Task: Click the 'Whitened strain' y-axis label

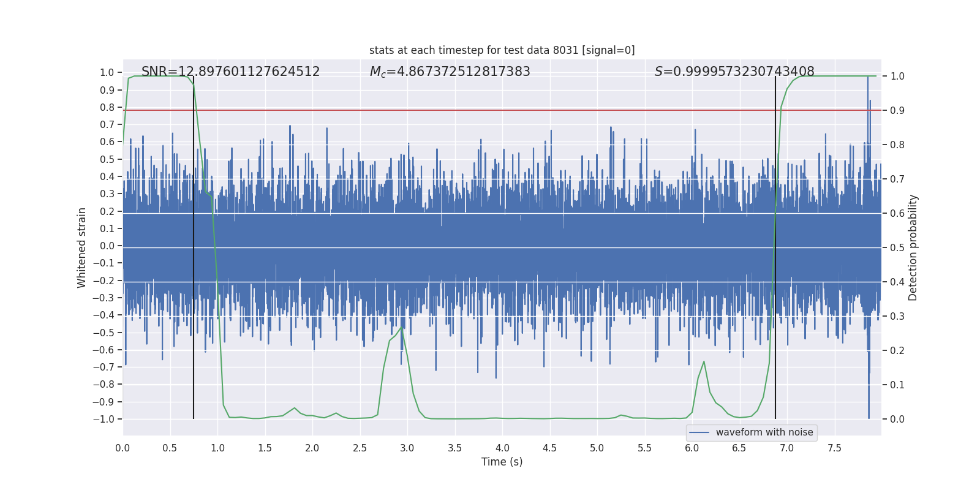Action: (x=81, y=247)
